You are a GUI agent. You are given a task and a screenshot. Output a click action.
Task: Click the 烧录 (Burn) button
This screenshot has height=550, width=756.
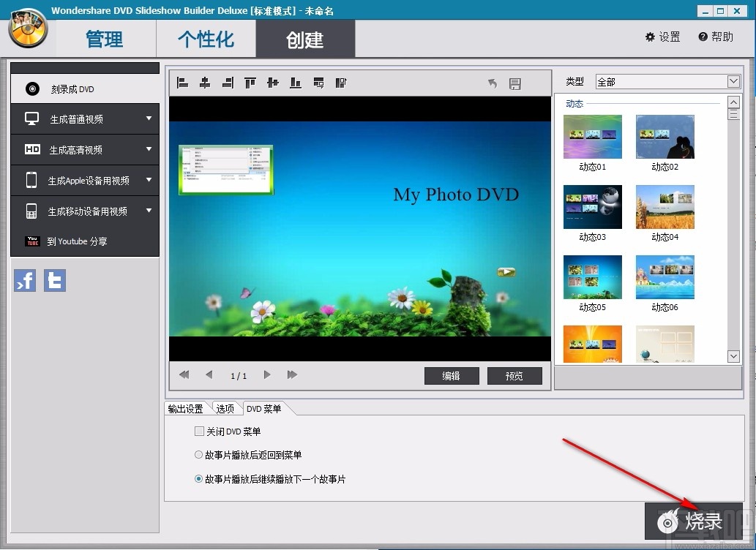[694, 521]
